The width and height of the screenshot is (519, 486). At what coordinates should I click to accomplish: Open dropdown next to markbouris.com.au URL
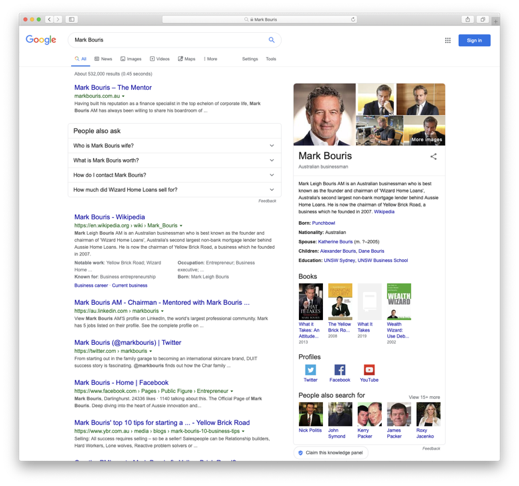[123, 96]
